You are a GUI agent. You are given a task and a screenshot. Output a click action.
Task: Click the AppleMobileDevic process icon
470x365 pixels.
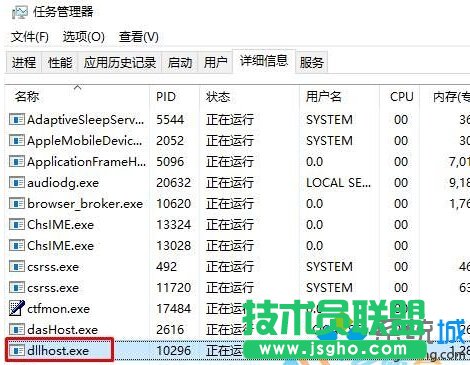click(x=17, y=140)
